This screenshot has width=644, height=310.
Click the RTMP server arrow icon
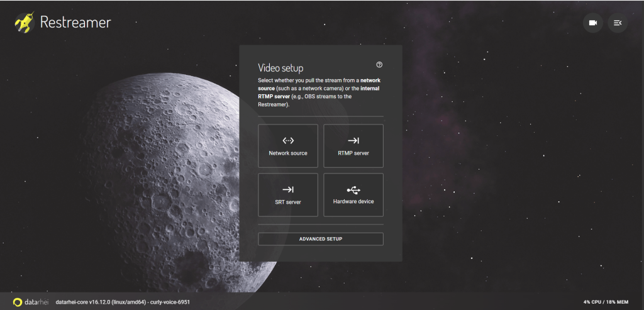pos(353,140)
